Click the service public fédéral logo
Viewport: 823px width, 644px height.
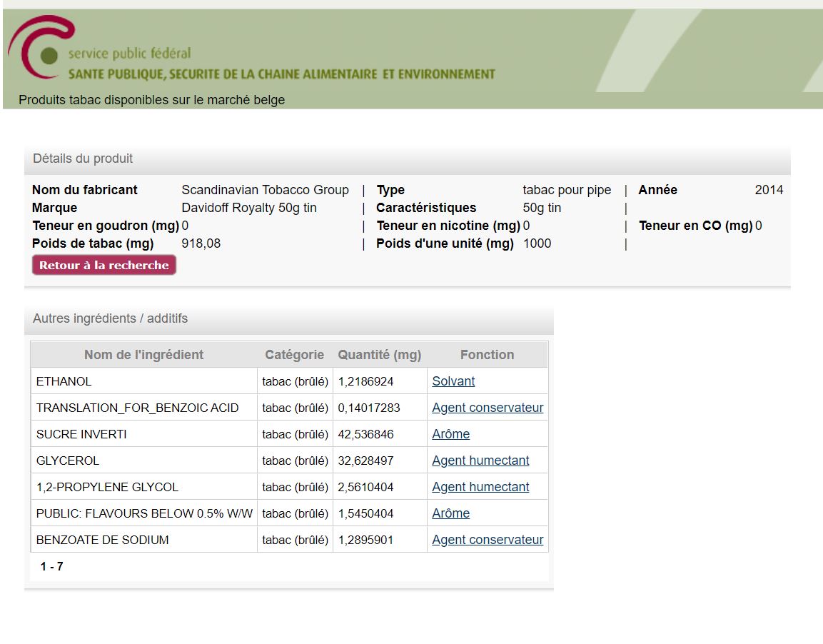pyautogui.click(x=41, y=46)
